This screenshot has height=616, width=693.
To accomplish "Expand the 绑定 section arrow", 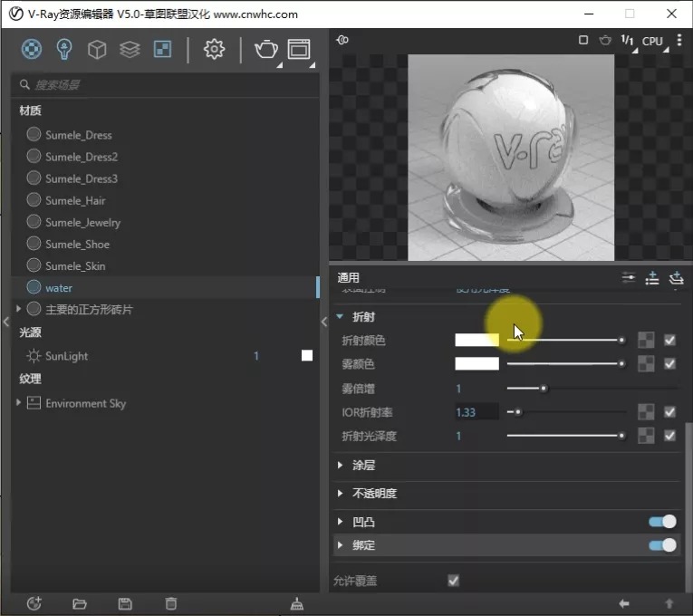I will [340, 545].
